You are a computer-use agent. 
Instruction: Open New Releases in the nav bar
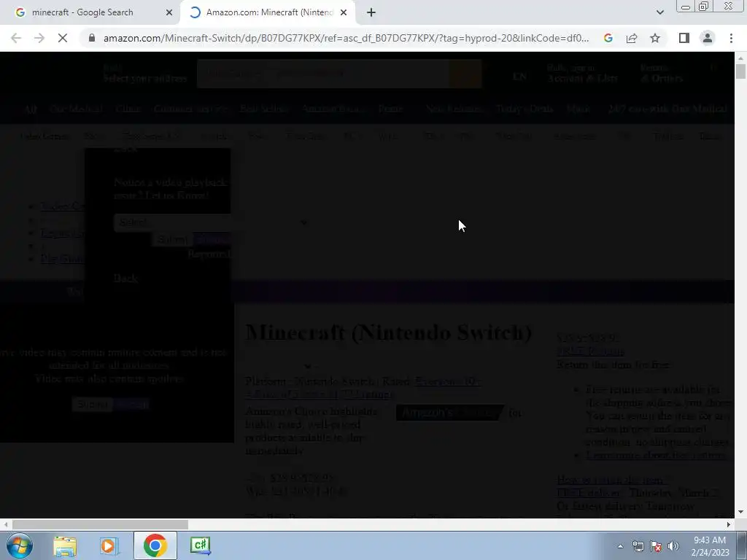454,109
